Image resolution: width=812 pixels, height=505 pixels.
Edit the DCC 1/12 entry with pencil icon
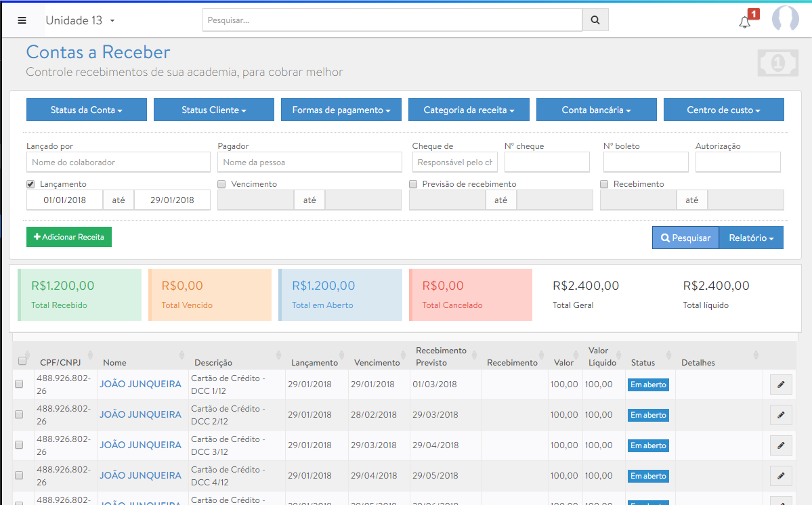(x=780, y=385)
